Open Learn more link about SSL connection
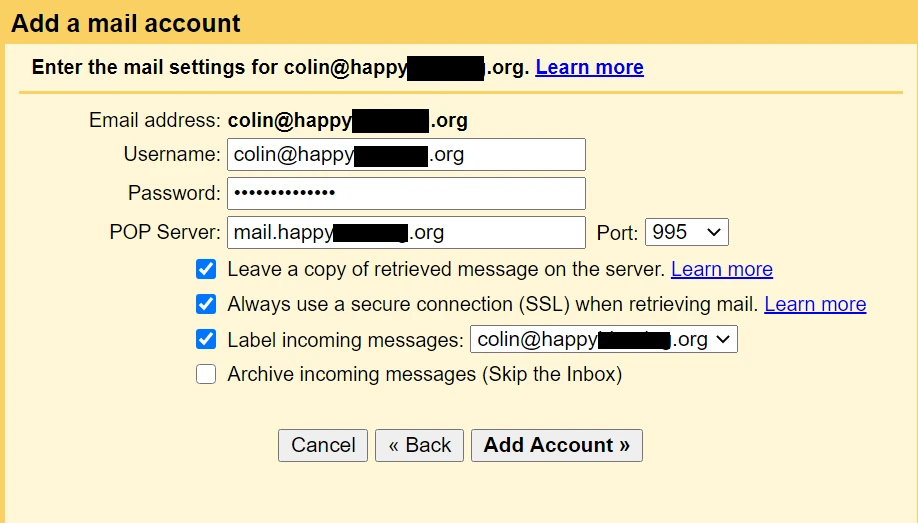918x523 pixels. coord(815,304)
